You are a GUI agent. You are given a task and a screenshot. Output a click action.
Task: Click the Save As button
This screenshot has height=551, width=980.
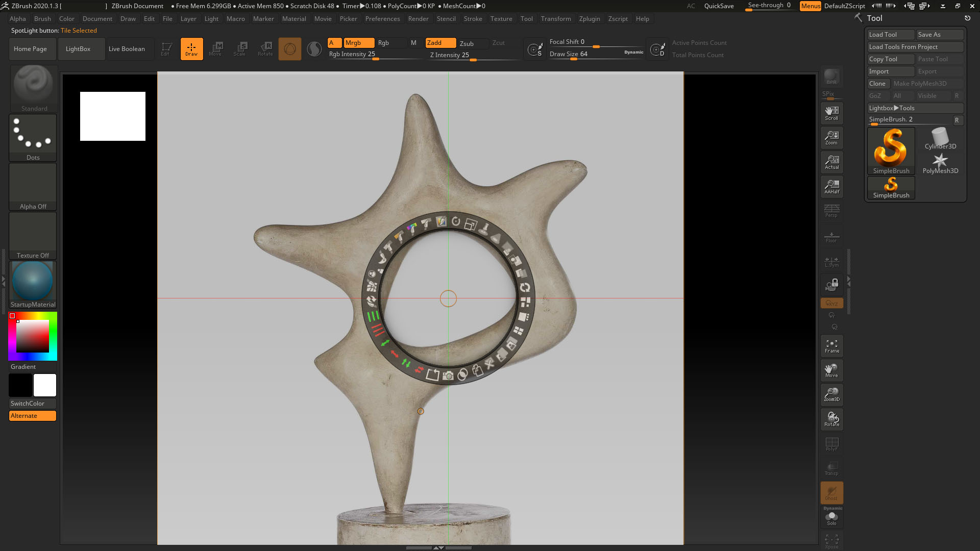[940, 35]
